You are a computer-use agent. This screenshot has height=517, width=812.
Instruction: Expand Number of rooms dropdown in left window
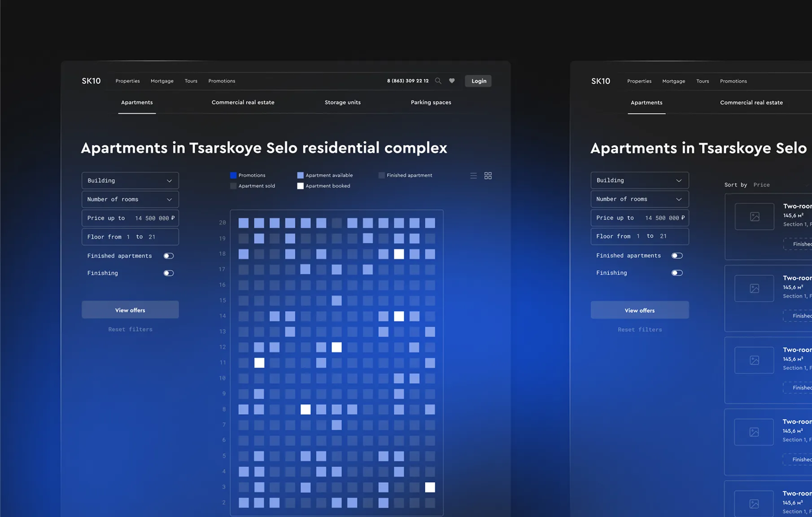tap(130, 199)
